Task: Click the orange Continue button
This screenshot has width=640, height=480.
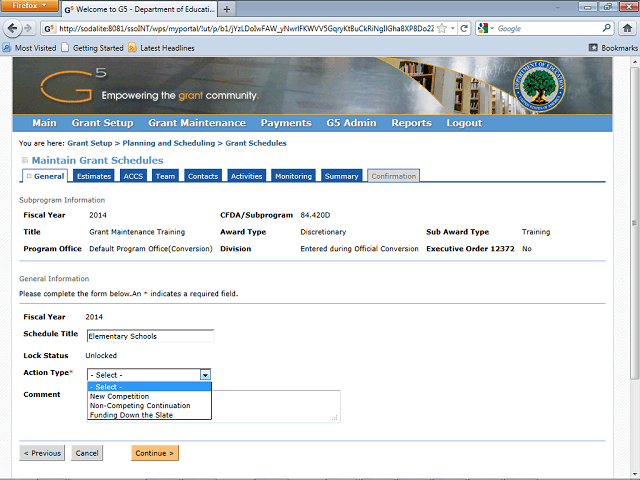Action: point(155,453)
